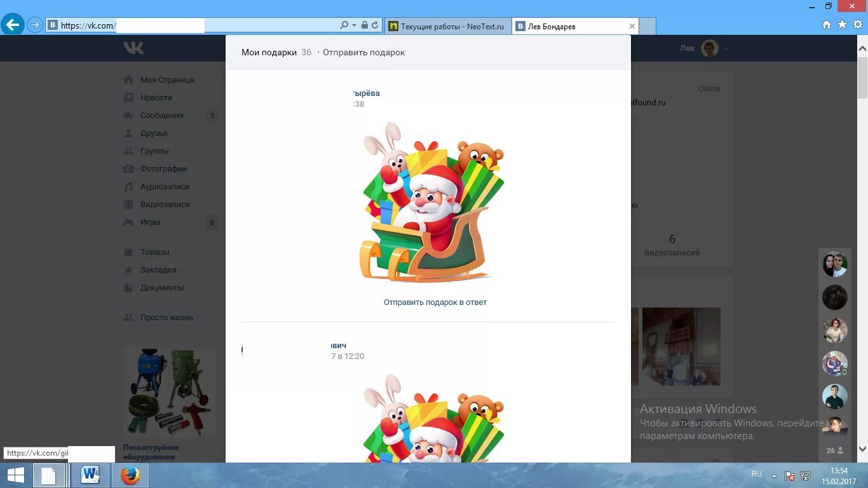This screenshot has height=488, width=868.
Task: Open a new browser tab
Action: [648, 26]
